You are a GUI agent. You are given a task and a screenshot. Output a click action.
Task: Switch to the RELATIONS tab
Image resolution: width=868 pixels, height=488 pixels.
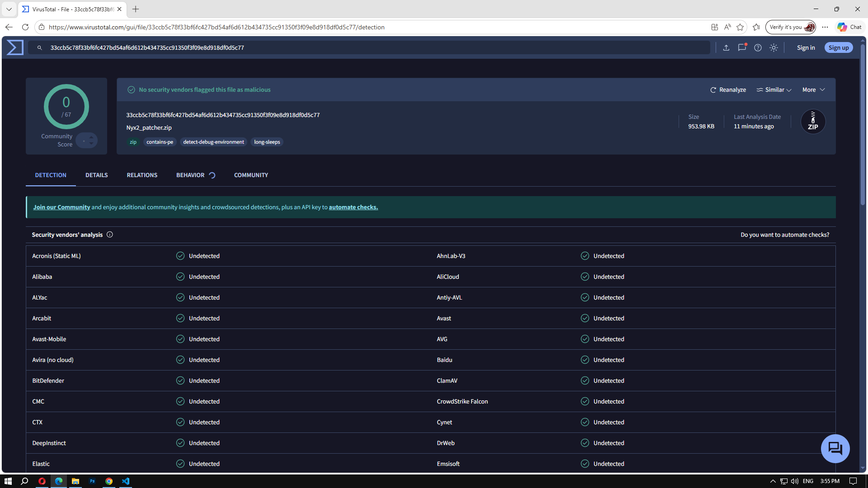[142, 175]
